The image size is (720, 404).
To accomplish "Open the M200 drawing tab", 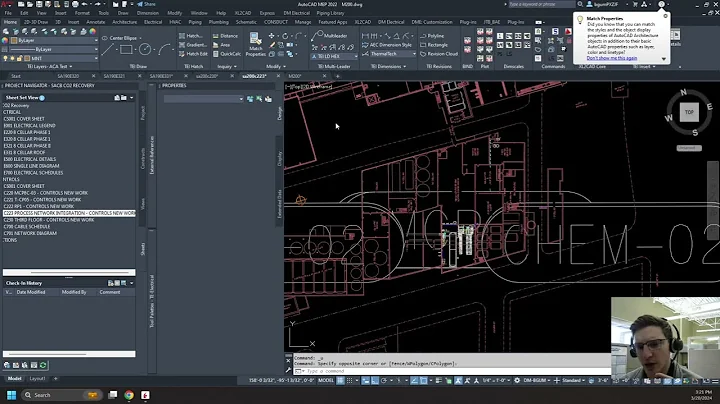I will coord(295,76).
